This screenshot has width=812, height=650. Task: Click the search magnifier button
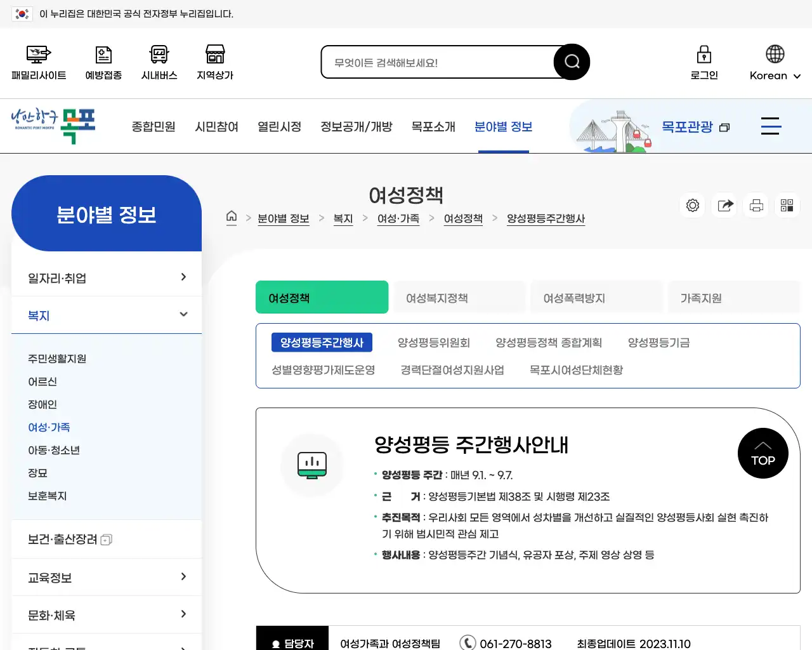570,62
